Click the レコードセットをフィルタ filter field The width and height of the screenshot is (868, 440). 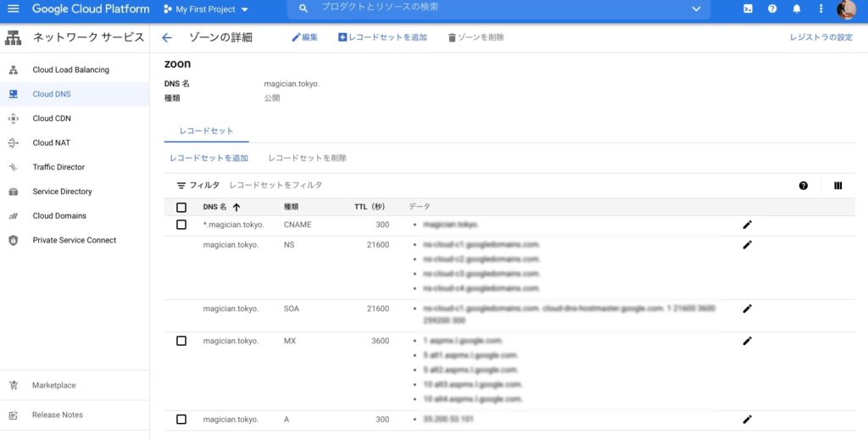pos(276,185)
